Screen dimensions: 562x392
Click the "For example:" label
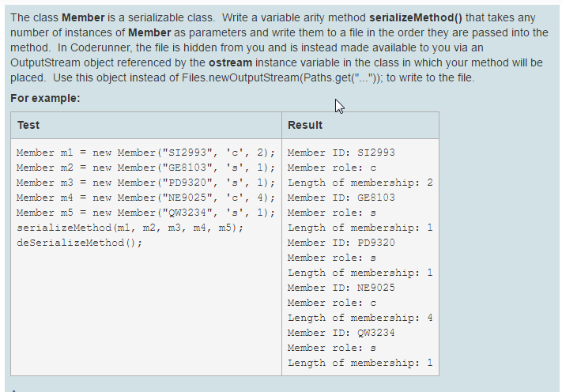click(x=45, y=98)
